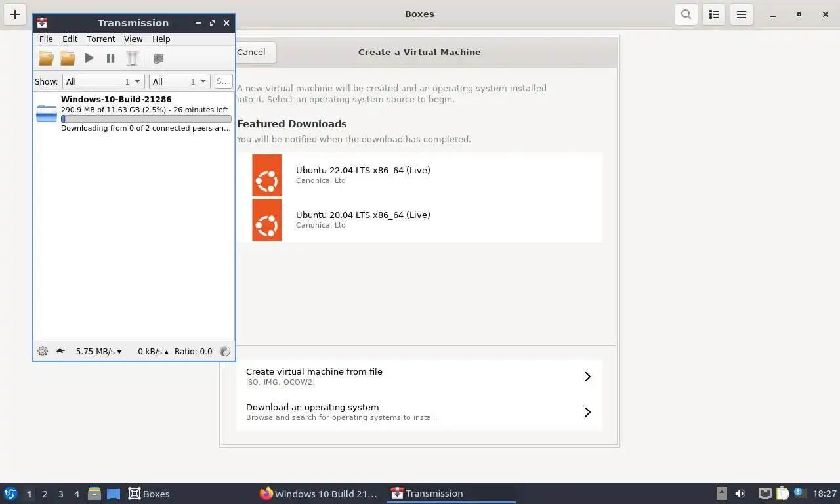
Task: Open View menu in Transmission
Action: pyautogui.click(x=133, y=39)
